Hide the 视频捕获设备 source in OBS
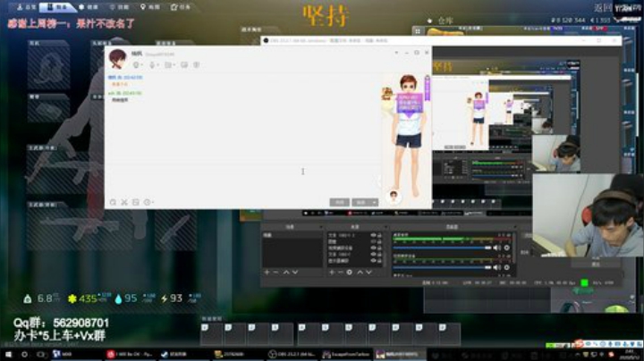The height and width of the screenshot is (361, 644). 373,248
